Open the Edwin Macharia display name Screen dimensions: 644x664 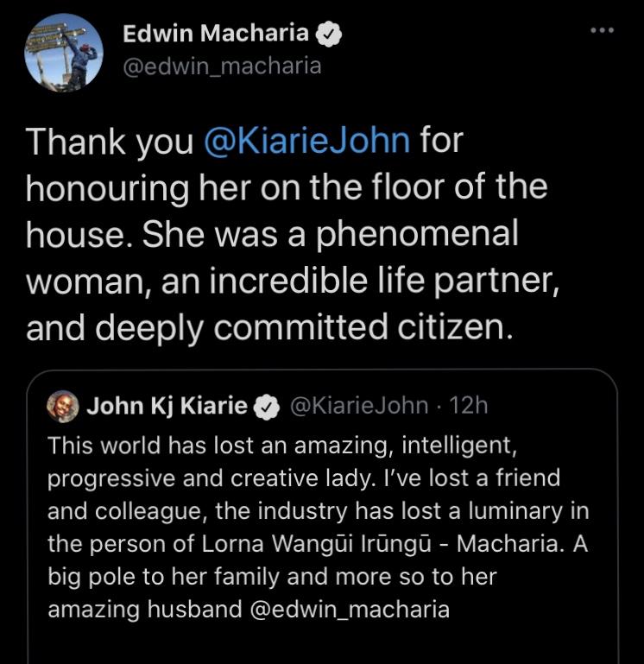tap(216, 33)
